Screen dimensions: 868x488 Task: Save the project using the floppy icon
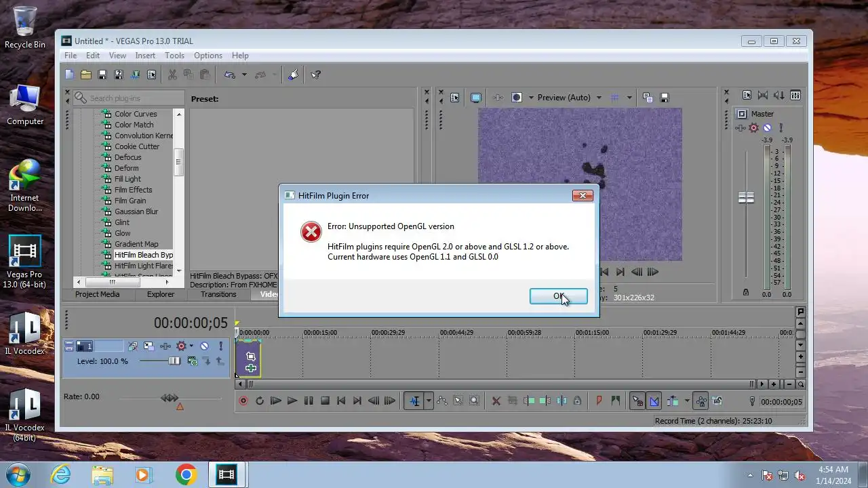[x=102, y=75]
